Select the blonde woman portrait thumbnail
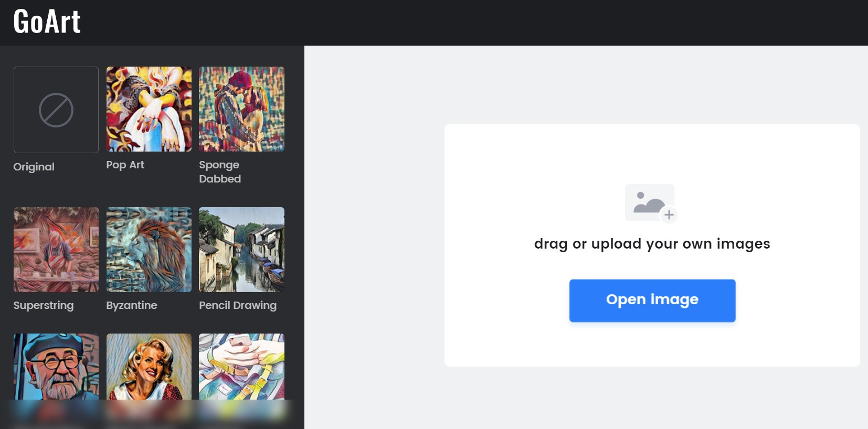This screenshot has width=868, height=429. [149, 367]
